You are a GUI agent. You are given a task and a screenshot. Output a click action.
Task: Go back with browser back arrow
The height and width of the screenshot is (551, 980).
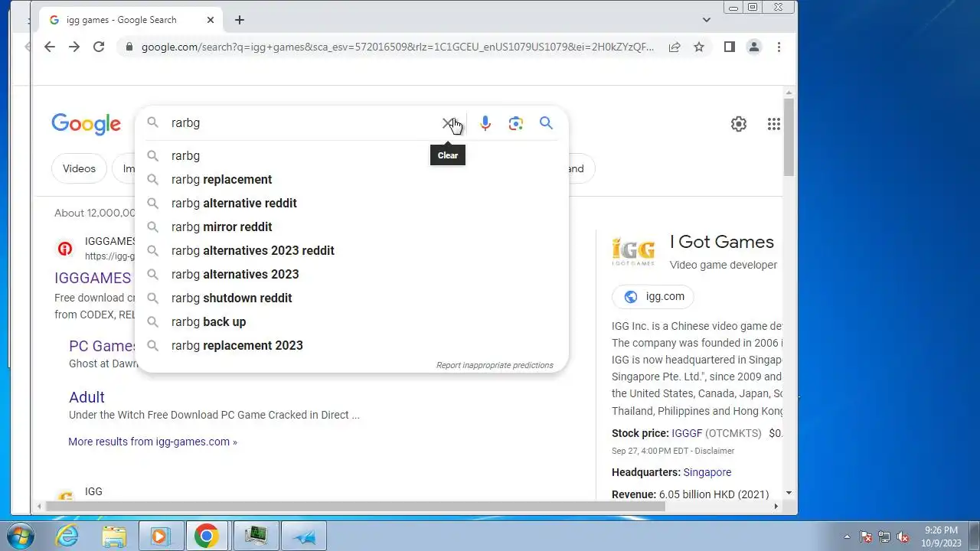50,47
